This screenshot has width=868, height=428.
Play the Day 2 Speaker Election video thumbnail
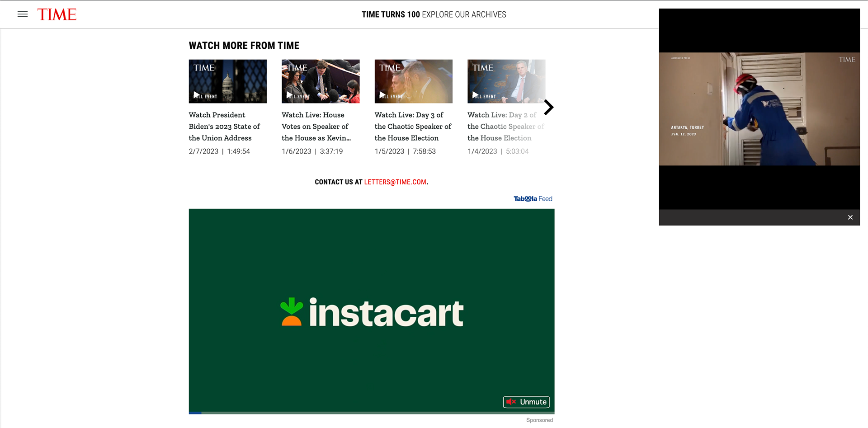click(506, 81)
